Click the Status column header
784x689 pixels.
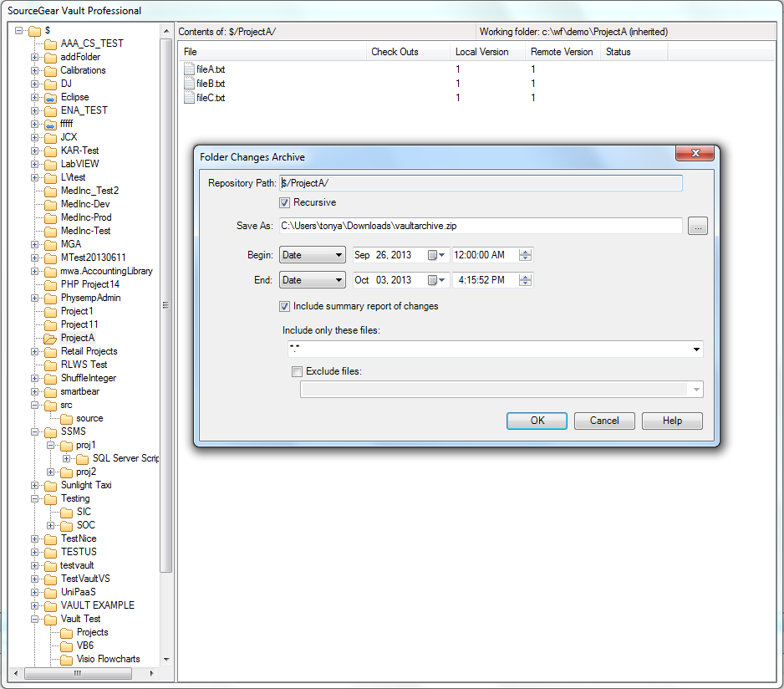pos(634,52)
